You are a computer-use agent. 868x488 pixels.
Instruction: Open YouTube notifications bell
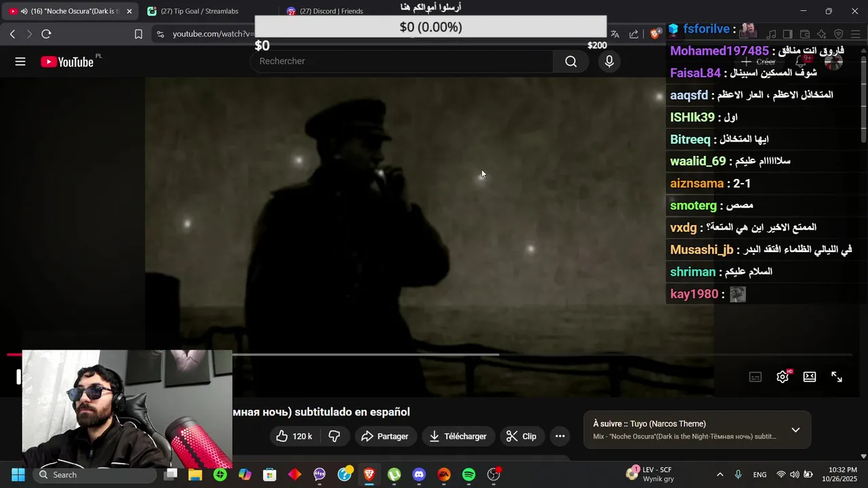802,62
